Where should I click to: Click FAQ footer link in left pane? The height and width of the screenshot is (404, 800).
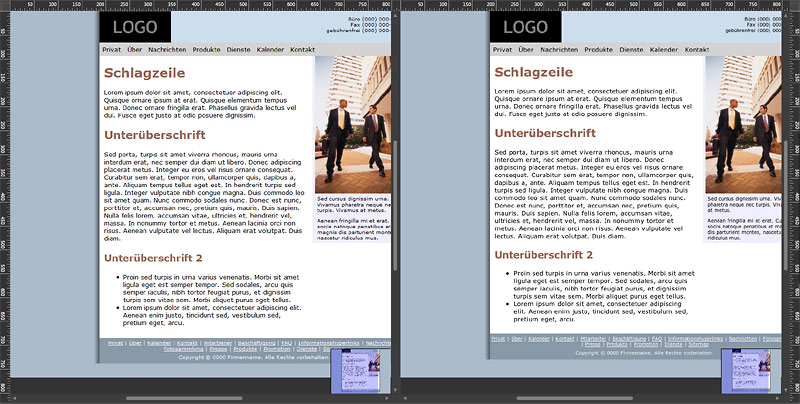click(x=286, y=343)
